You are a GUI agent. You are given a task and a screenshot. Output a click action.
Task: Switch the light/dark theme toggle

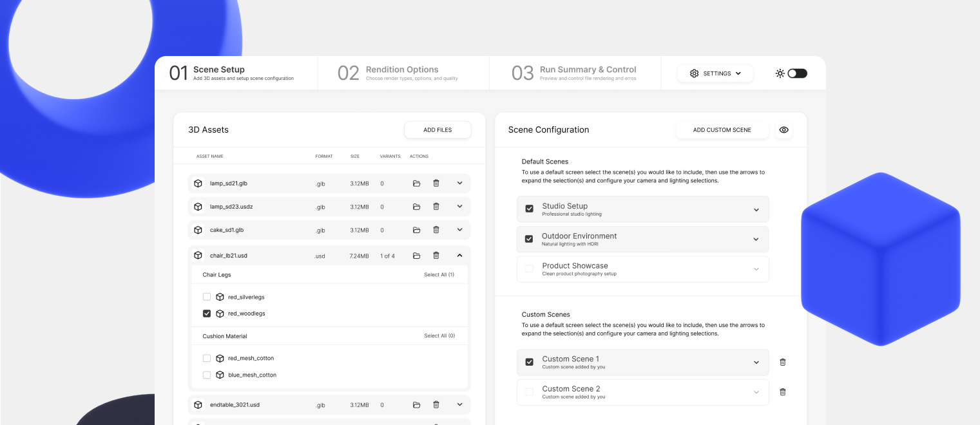(796, 73)
